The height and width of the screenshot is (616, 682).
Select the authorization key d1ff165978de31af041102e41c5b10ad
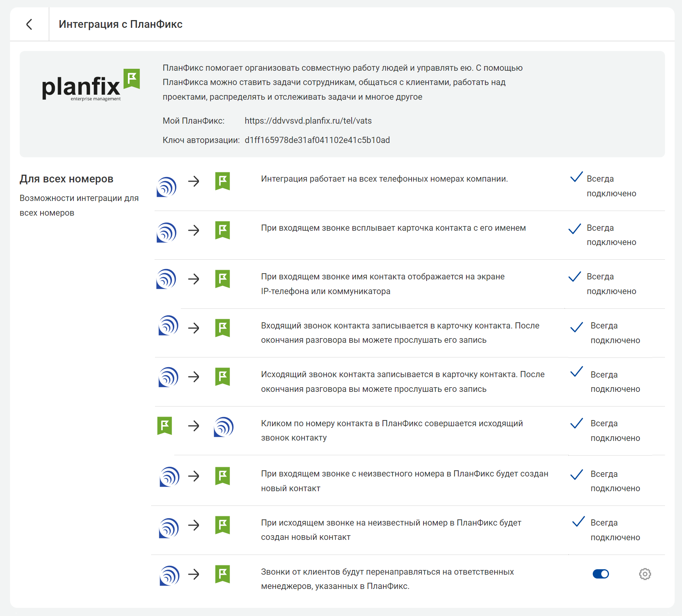[x=317, y=140]
